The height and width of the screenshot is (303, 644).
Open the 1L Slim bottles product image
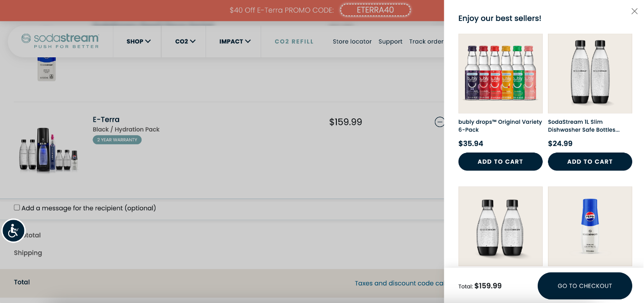590,74
